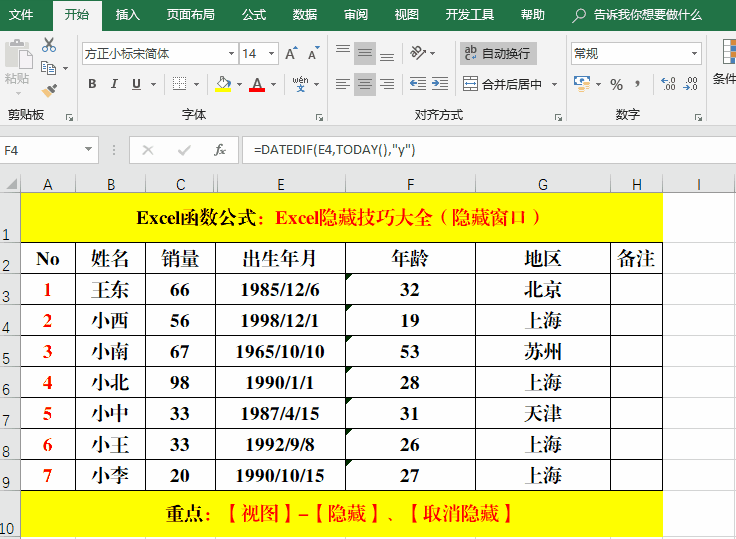Open the merge options dropdown arrow
The height and width of the screenshot is (539, 736).
click(x=554, y=85)
